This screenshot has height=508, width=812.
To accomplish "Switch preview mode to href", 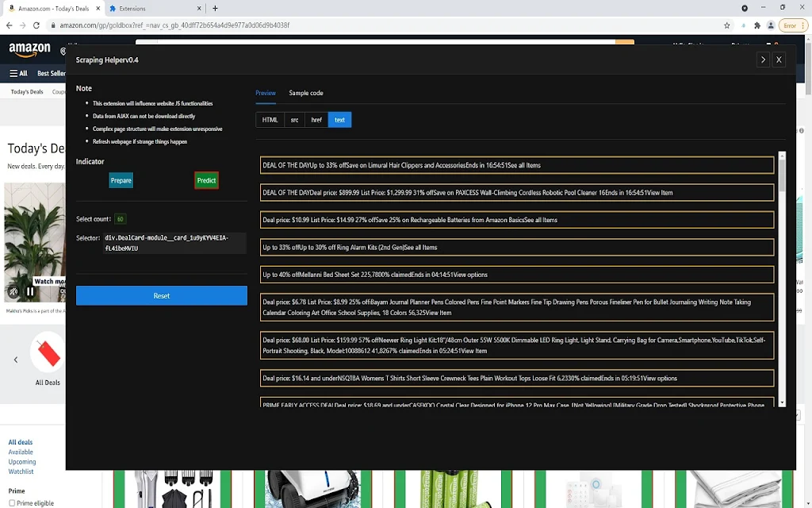I will (316, 120).
